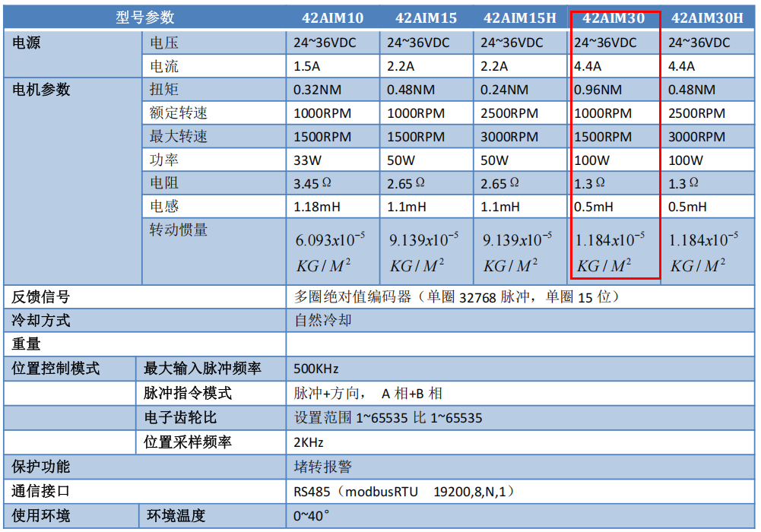Select the 脉冲+方向, A 相+B 相 value

tap(368, 394)
